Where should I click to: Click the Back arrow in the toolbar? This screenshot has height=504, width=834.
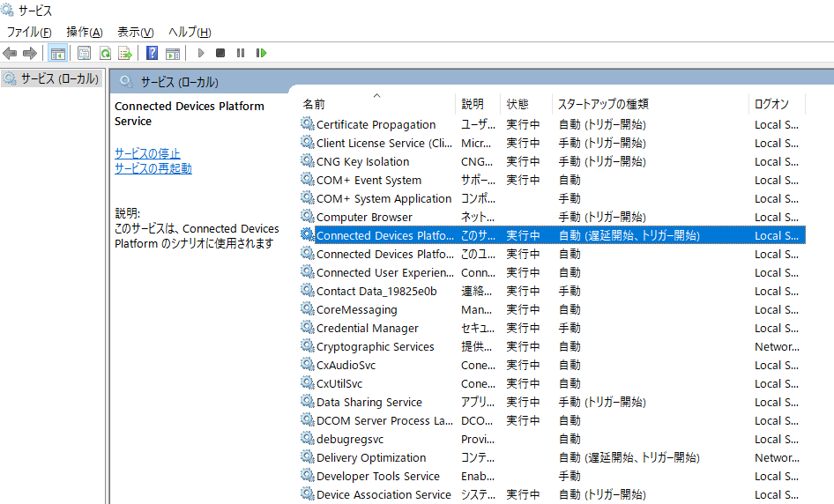(x=11, y=53)
